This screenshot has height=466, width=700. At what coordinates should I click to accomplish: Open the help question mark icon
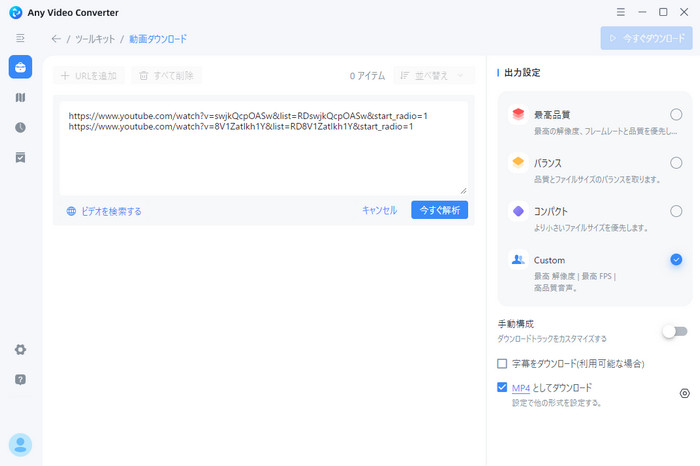coord(20,379)
